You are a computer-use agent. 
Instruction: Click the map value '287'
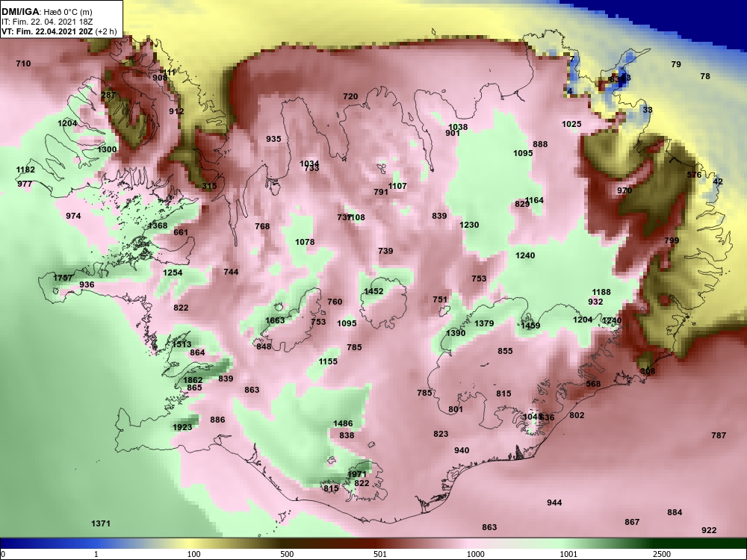108,96
